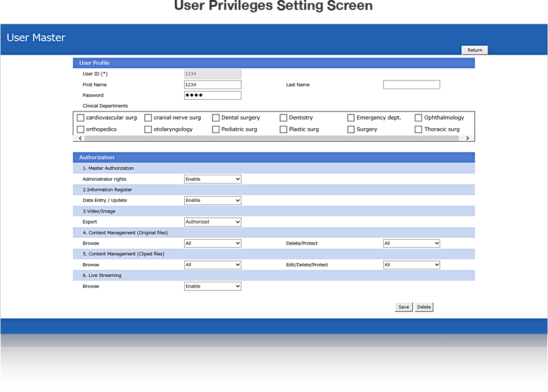
Task: Click the right arrow of departments scrollbar
Action: click(467, 138)
